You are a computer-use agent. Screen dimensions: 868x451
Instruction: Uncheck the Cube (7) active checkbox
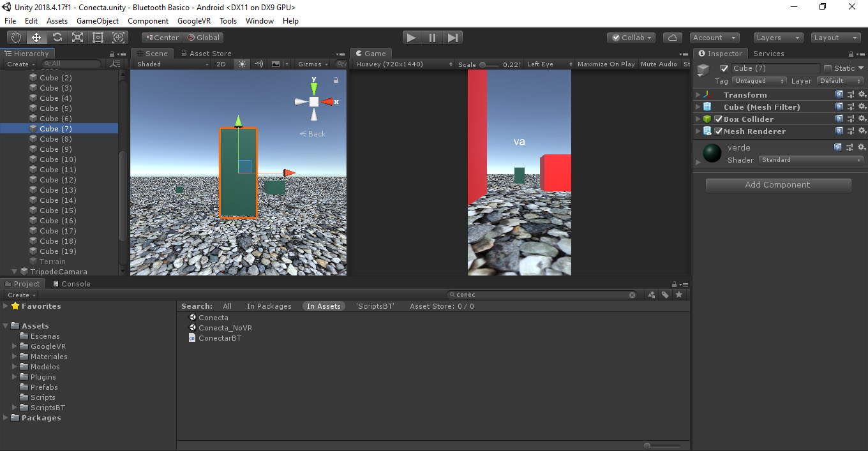(724, 68)
